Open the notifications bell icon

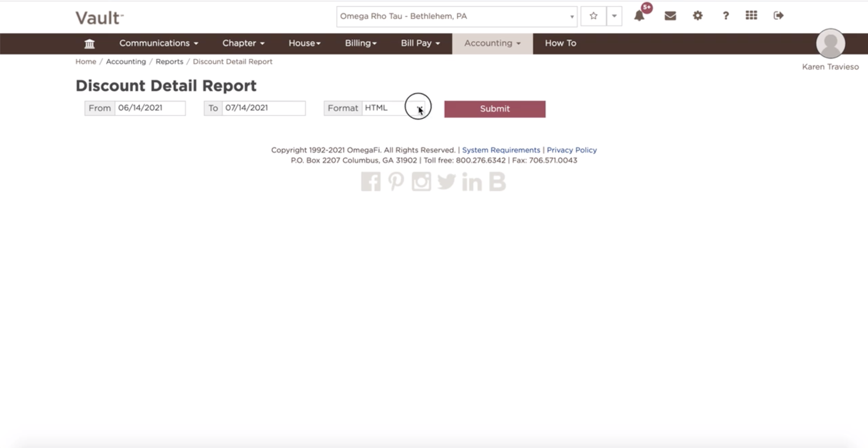point(639,16)
